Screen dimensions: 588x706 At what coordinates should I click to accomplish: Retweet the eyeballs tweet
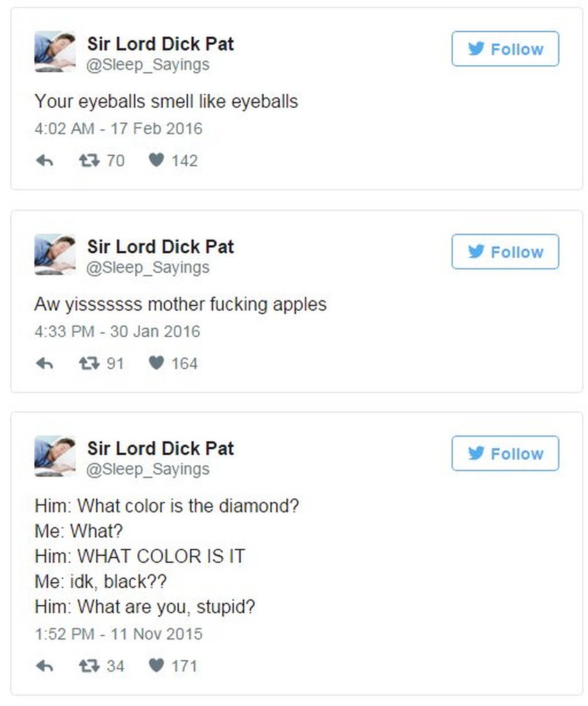[87, 160]
